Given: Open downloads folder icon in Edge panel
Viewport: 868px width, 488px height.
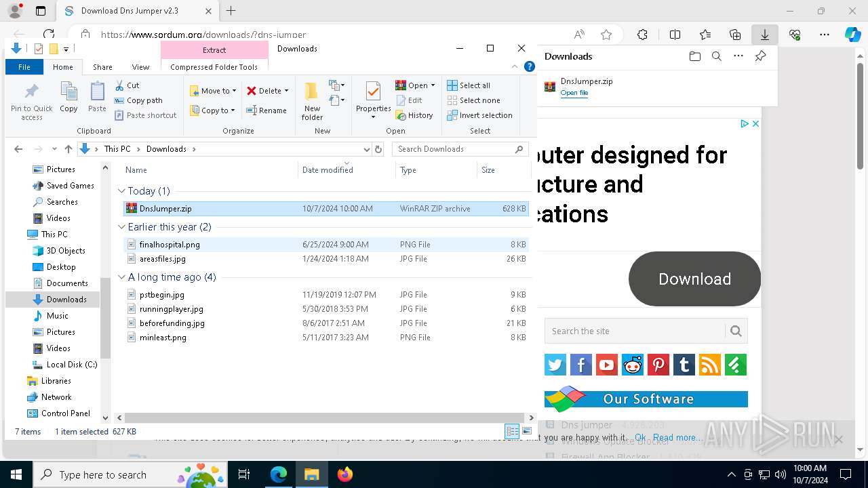Looking at the screenshot, I should [694, 56].
